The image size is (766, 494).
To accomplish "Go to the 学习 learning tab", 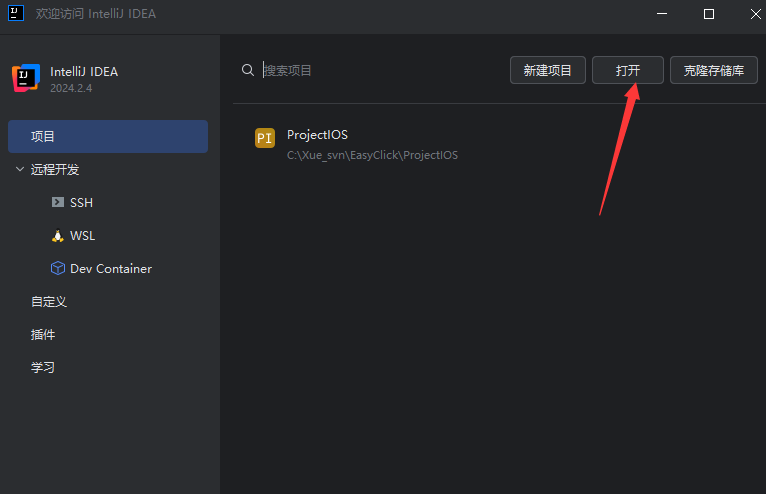I will [43, 367].
